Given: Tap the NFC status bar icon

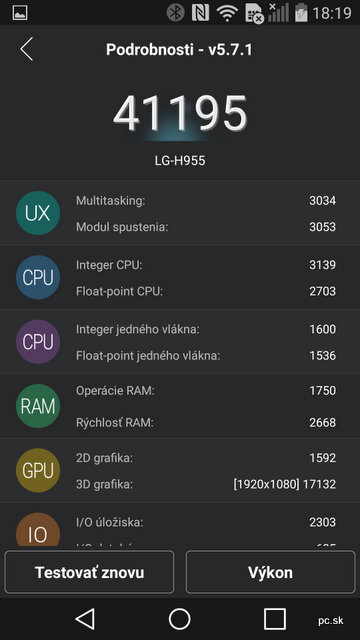Looking at the screenshot, I should pyautogui.click(x=200, y=13).
